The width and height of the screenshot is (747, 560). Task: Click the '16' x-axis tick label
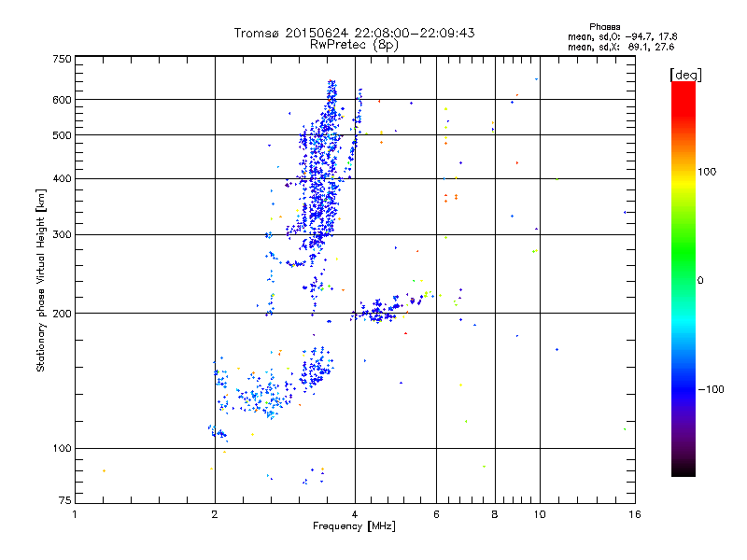[635, 514]
